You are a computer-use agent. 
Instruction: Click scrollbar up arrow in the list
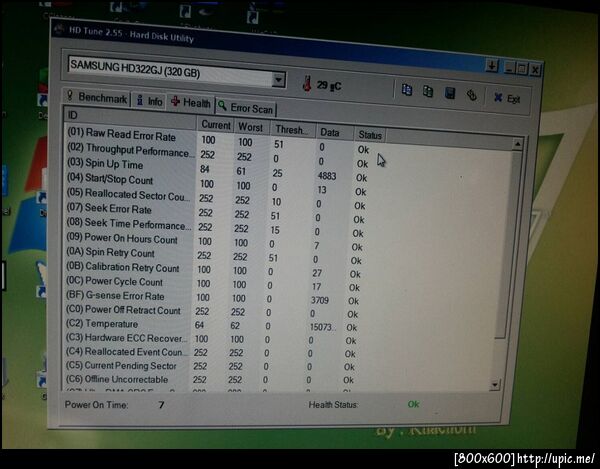517,144
